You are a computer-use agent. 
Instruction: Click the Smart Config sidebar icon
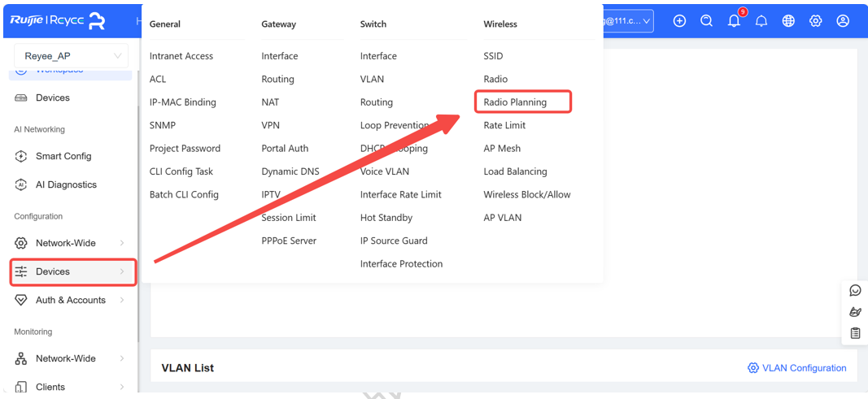[20, 156]
